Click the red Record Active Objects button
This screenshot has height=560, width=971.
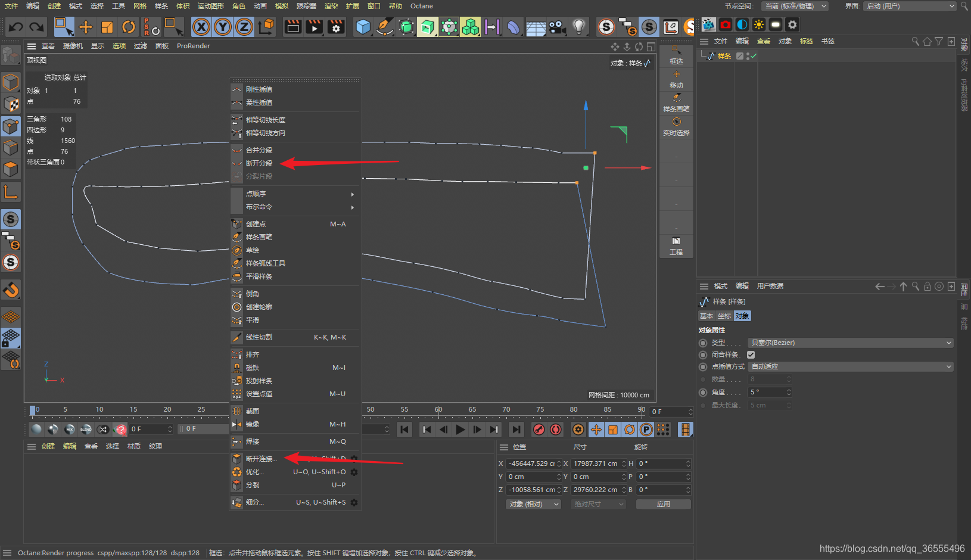(539, 430)
